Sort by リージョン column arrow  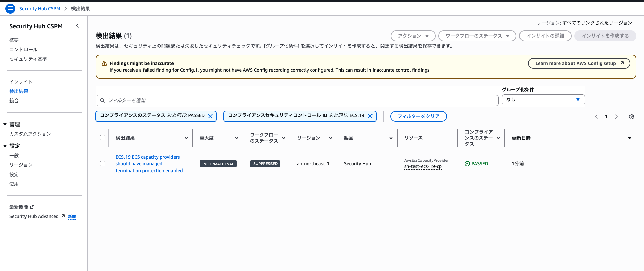pyautogui.click(x=331, y=138)
